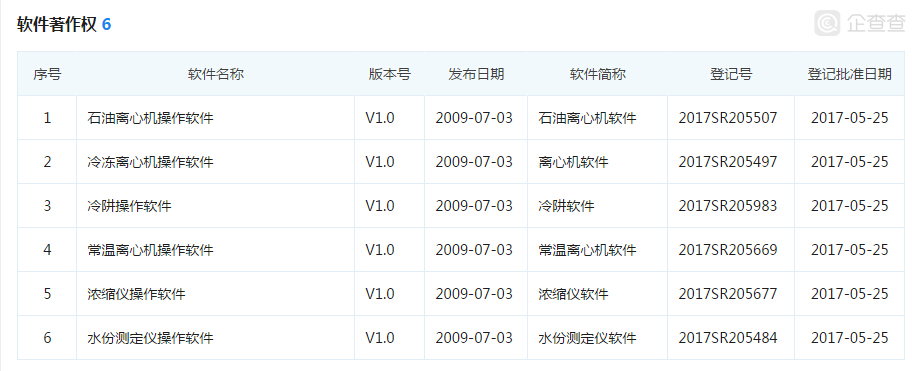The height and width of the screenshot is (371, 912).
Task: Click the count number 6 beside 软件著作权
Action: 106,24
